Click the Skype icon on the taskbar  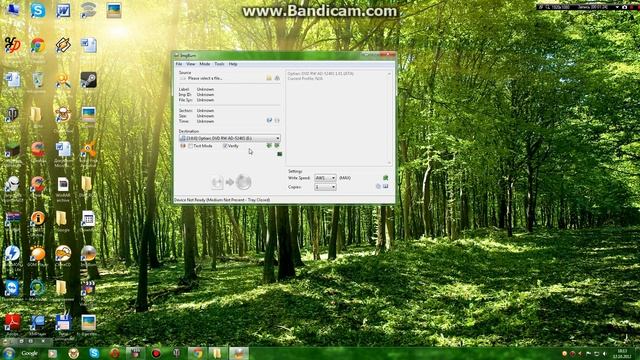click(94, 353)
